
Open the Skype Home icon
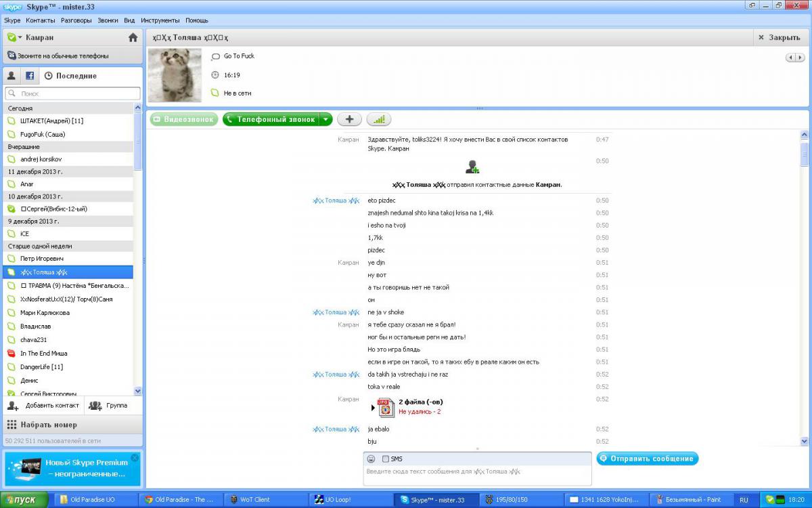(133, 37)
